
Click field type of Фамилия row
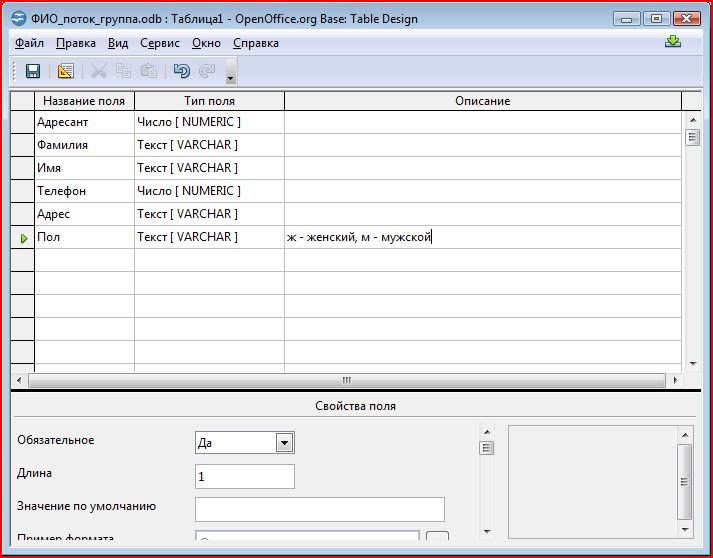tap(209, 145)
